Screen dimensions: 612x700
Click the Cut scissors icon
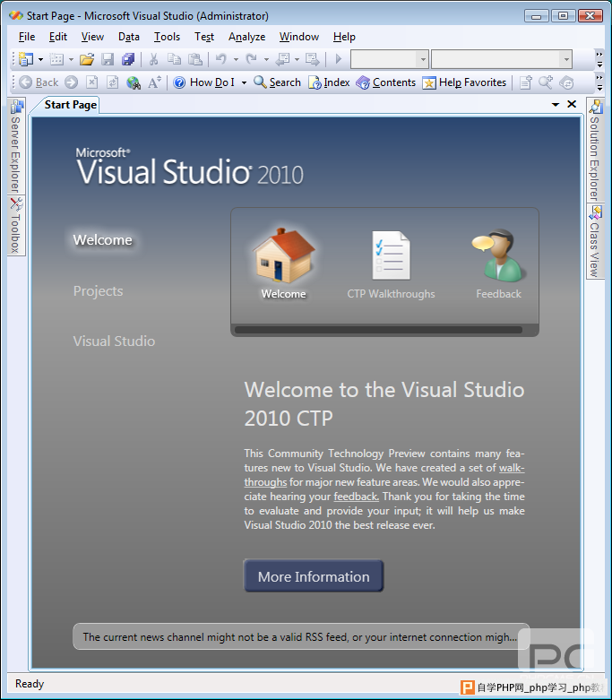coord(153,59)
